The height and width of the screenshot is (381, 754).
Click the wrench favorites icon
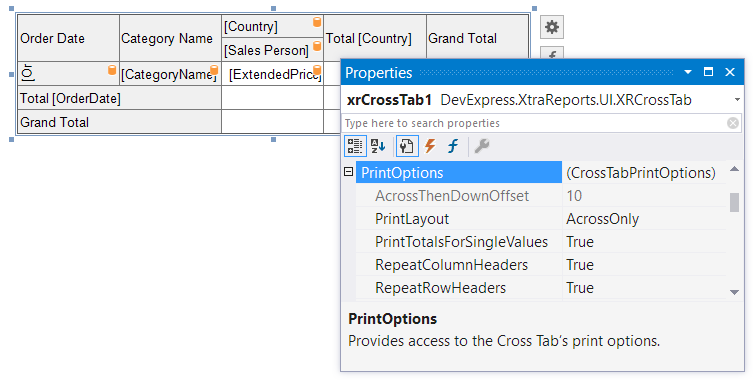[x=482, y=146]
